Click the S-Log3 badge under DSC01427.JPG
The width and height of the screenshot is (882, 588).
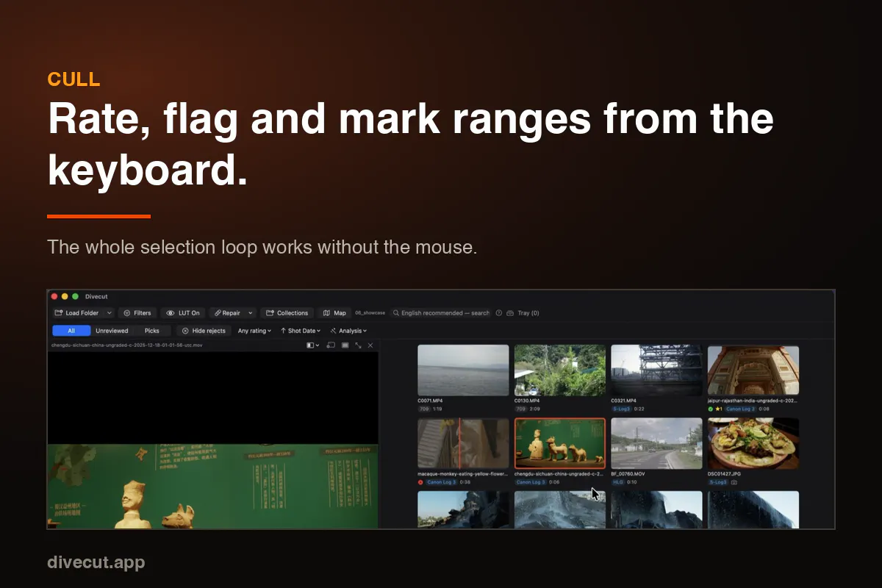[x=718, y=482]
